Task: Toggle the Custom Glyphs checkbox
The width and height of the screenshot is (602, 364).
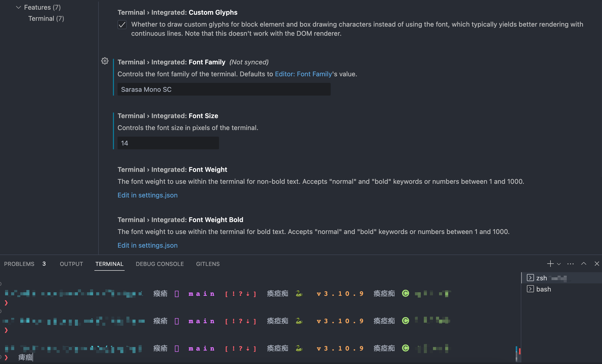Action: click(122, 25)
